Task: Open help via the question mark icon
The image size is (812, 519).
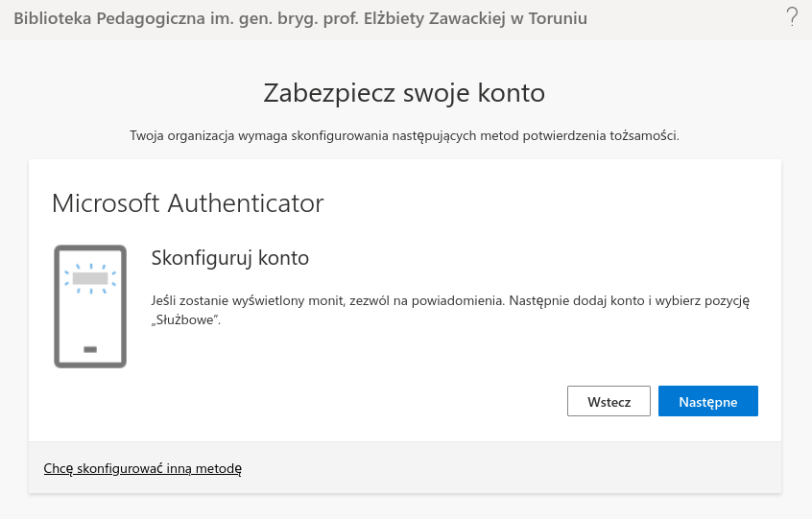Action: 791,17
